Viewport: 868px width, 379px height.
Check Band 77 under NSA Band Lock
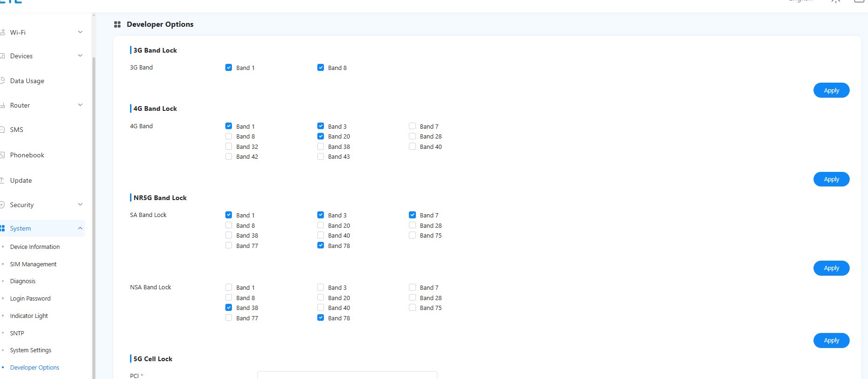(229, 318)
